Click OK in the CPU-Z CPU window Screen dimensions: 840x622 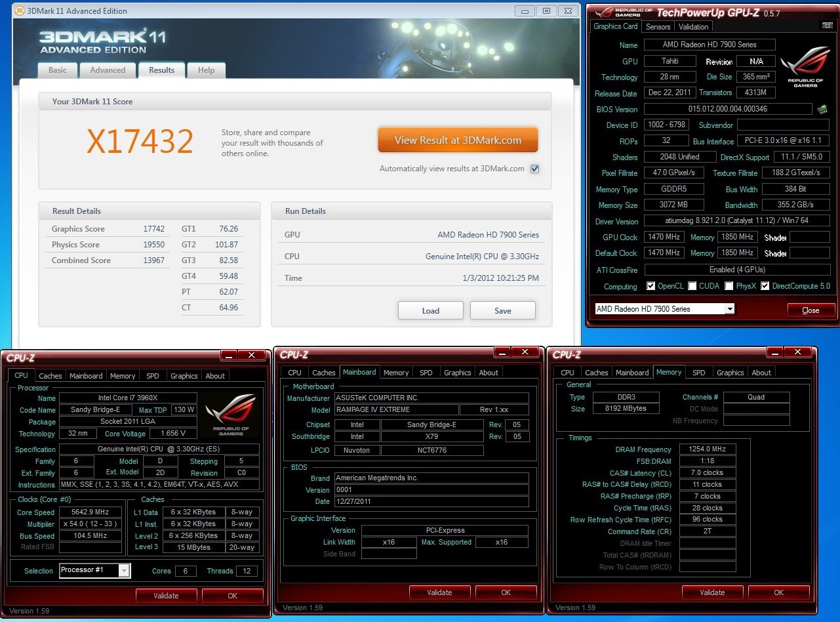pyautogui.click(x=232, y=596)
